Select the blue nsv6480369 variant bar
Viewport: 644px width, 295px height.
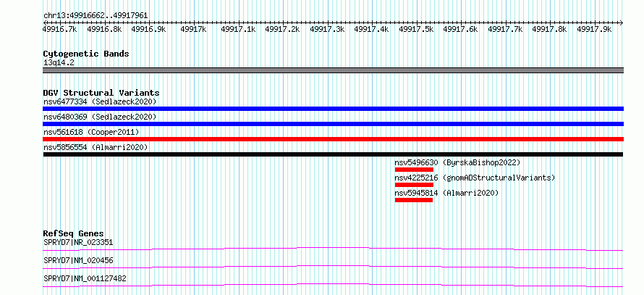coord(333,124)
